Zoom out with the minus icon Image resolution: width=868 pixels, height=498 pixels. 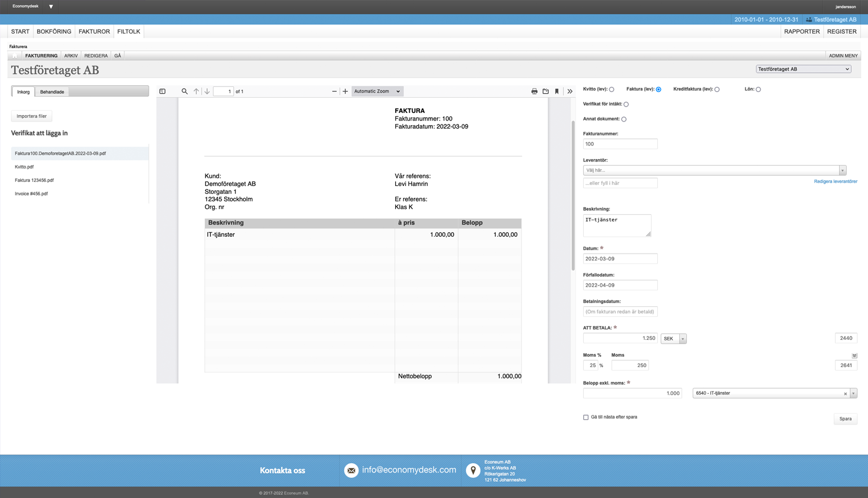(334, 91)
